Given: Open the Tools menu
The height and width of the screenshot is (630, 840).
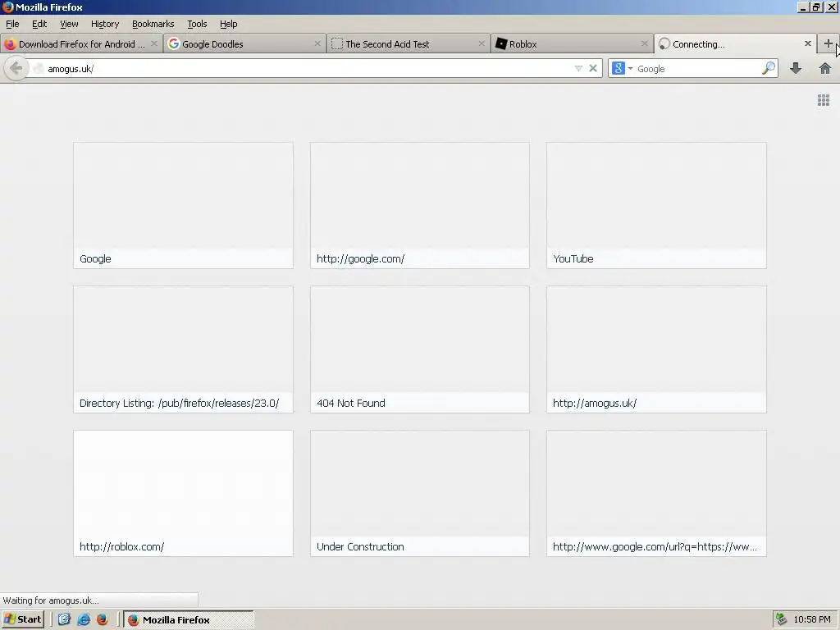Looking at the screenshot, I should pyautogui.click(x=197, y=24).
